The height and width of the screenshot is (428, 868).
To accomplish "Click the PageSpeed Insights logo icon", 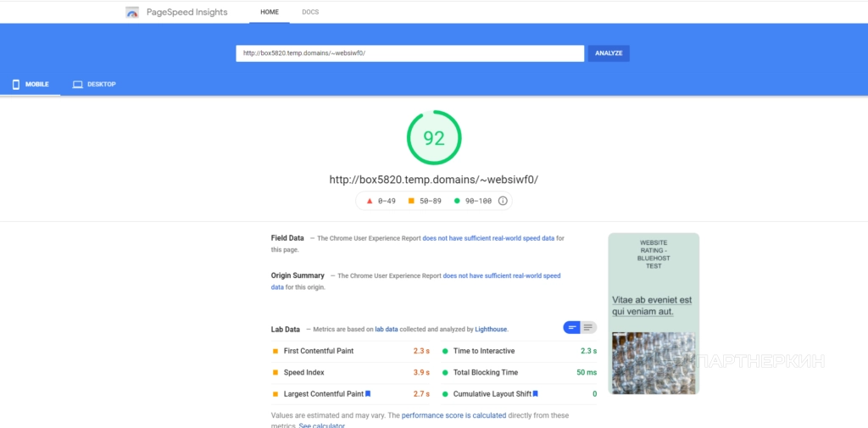I will click(132, 12).
